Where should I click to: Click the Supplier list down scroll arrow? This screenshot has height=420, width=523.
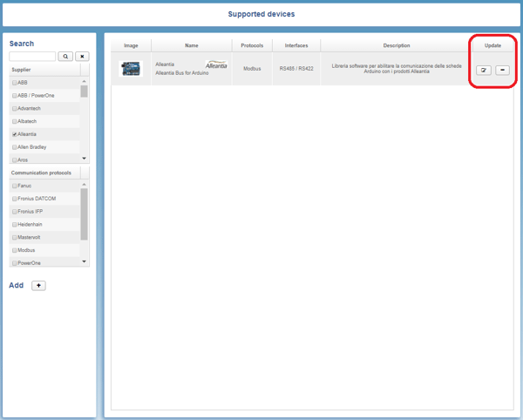tap(84, 159)
